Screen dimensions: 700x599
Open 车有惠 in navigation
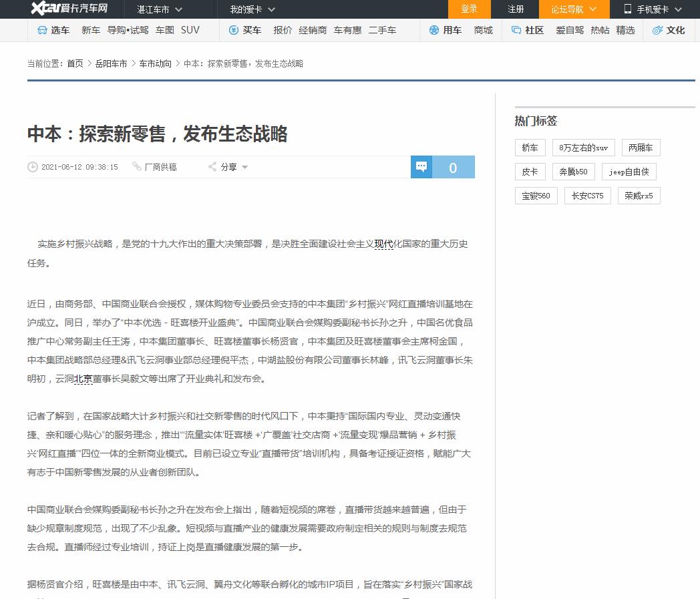(x=347, y=30)
